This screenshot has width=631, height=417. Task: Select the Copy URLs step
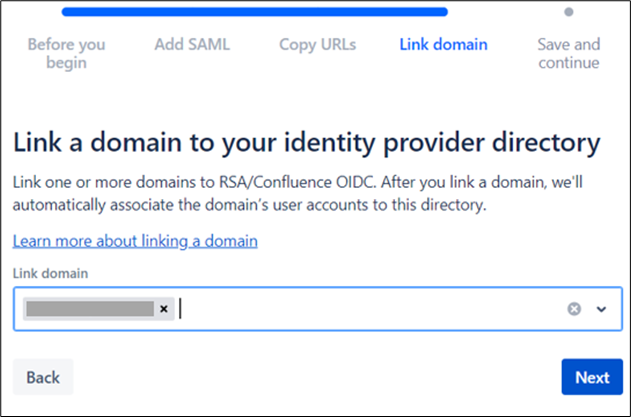(317, 45)
